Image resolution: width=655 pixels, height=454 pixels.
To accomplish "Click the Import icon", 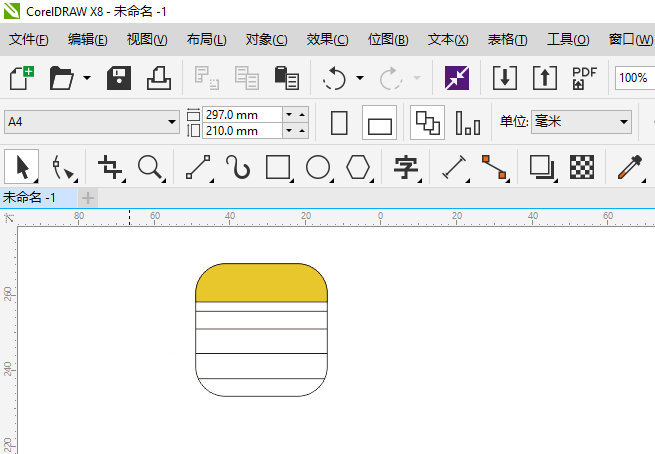I will [505, 78].
